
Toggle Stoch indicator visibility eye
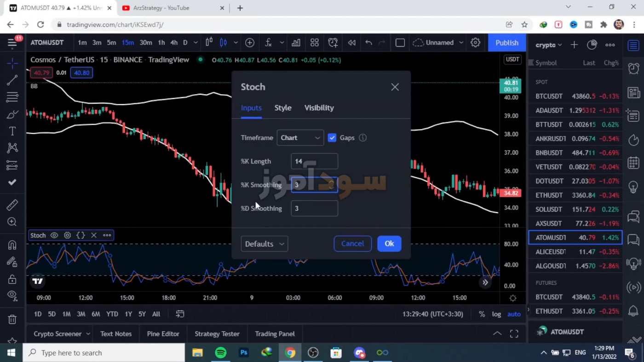54,235
